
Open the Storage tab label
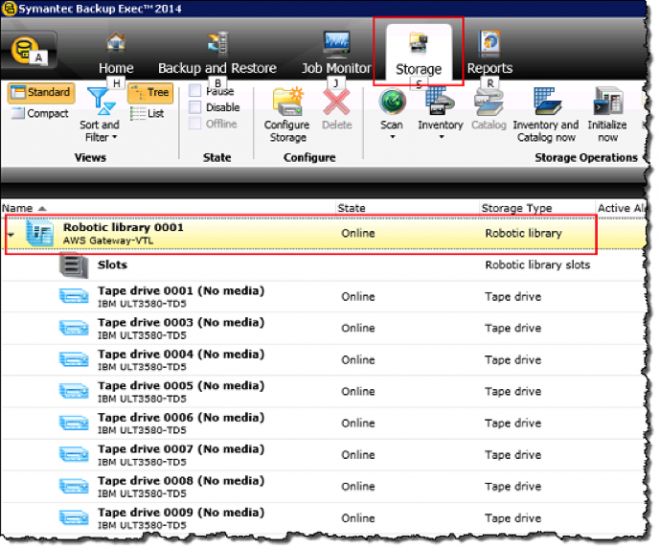pyautogui.click(x=418, y=69)
